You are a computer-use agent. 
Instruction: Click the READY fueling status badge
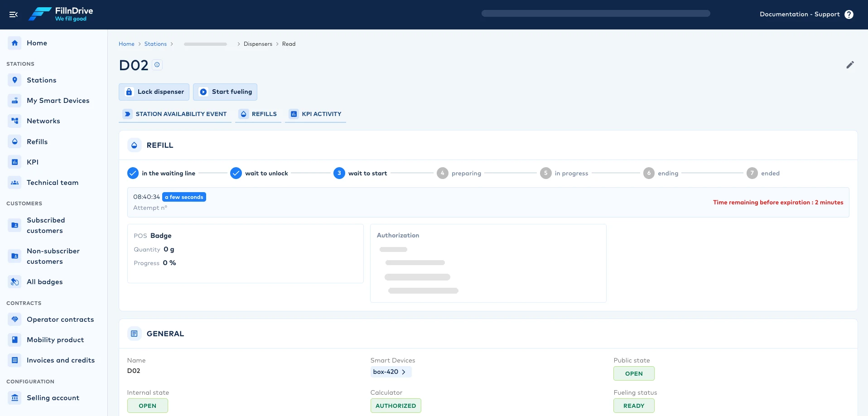pyautogui.click(x=634, y=406)
